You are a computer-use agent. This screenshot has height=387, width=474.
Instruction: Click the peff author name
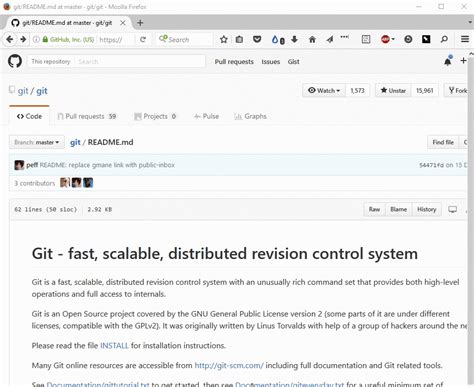pos(32,165)
